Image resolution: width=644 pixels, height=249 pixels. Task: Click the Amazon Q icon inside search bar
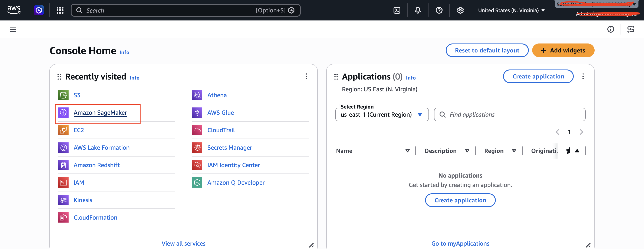point(292,10)
